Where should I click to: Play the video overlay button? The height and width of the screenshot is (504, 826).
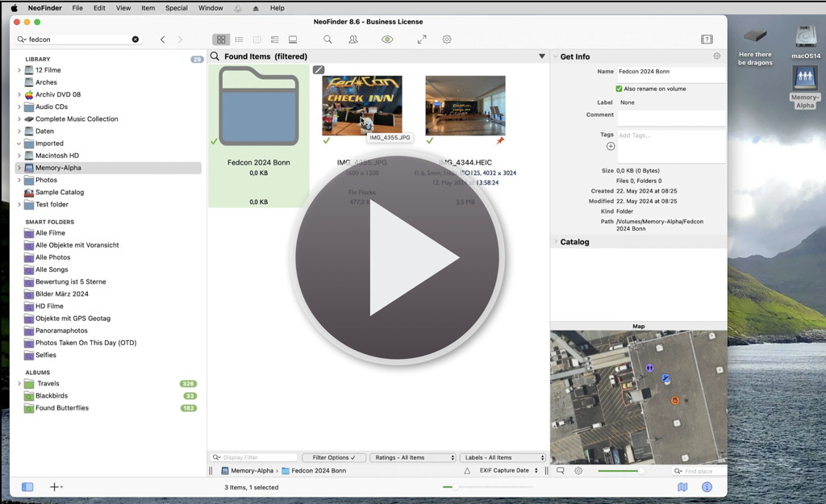tap(399, 258)
